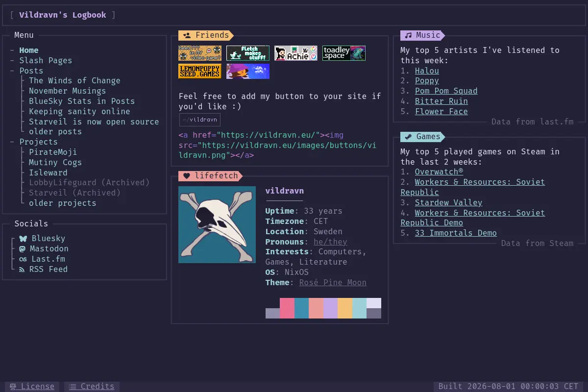Click the 'Uptime: 33 years' line
The width and height of the screenshot is (588, 392).
pyautogui.click(x=304, y=211)
